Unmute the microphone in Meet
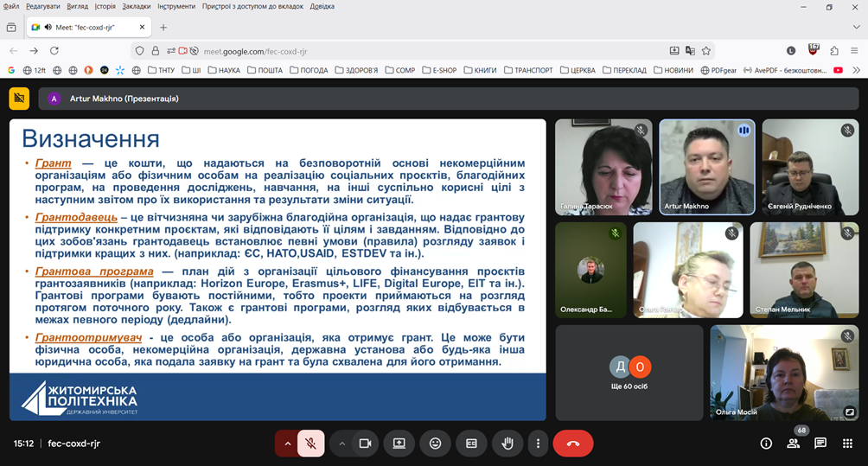 tap(310, 444)
